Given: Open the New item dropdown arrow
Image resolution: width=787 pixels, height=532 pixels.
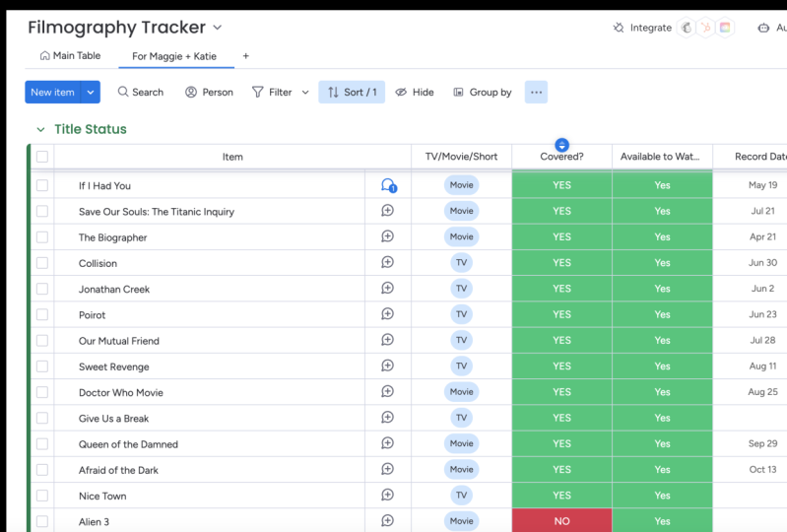Looking at the screenshot, I should coord(91,92).
